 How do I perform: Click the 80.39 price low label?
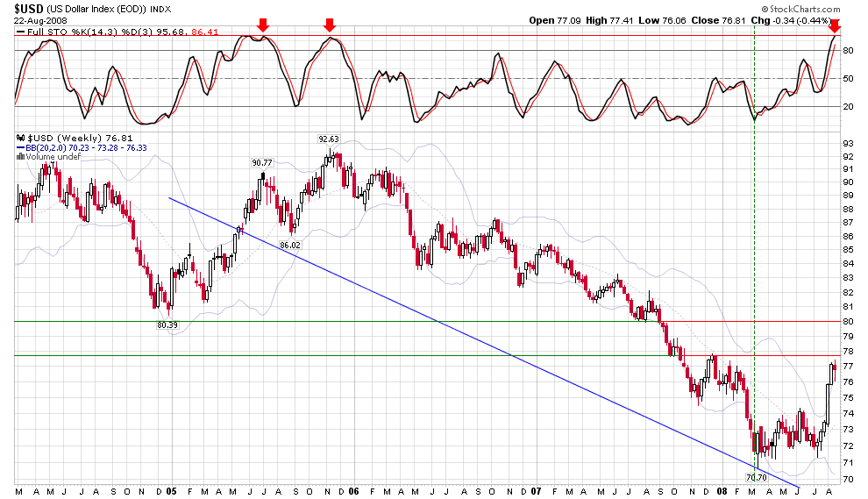coord(167,325)
